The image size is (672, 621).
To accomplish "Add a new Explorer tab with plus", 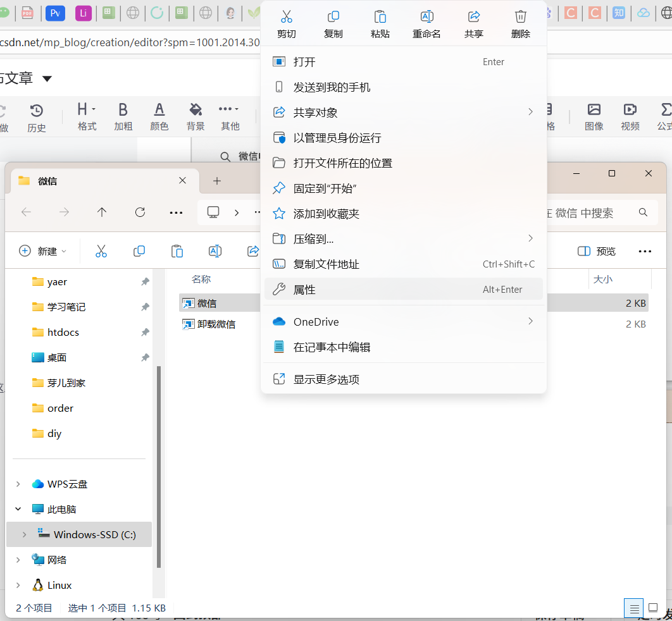I will tap(217, 181).
